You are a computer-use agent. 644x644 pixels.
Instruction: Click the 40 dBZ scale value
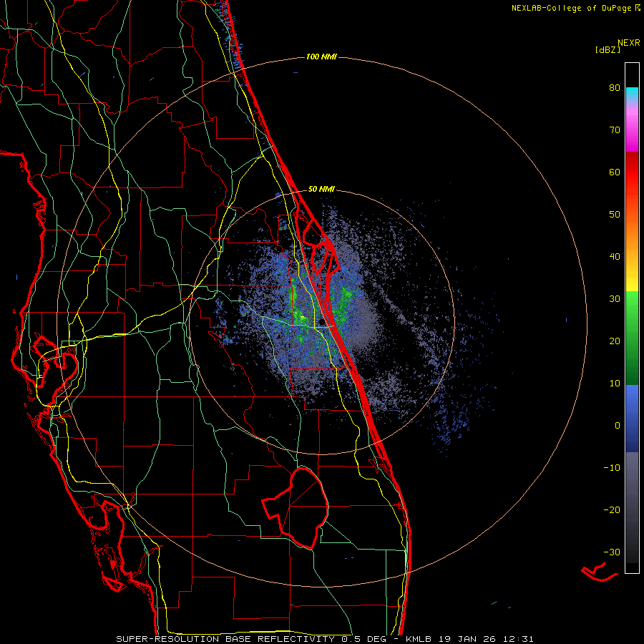coord(615,257)
